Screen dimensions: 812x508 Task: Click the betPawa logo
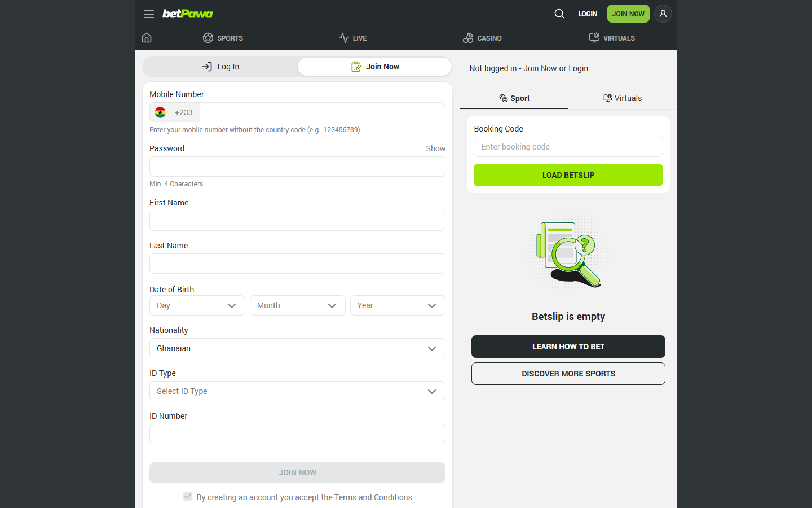[188, 14]
